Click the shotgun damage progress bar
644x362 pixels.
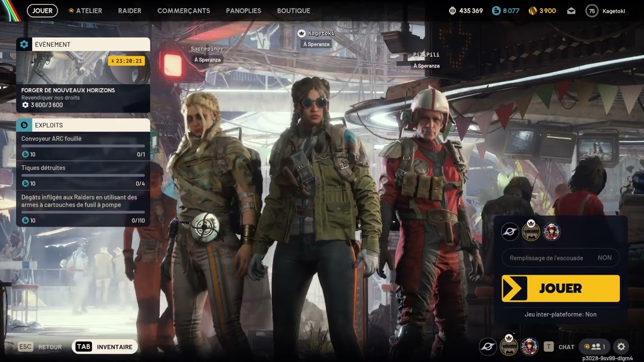pos(83,212)
